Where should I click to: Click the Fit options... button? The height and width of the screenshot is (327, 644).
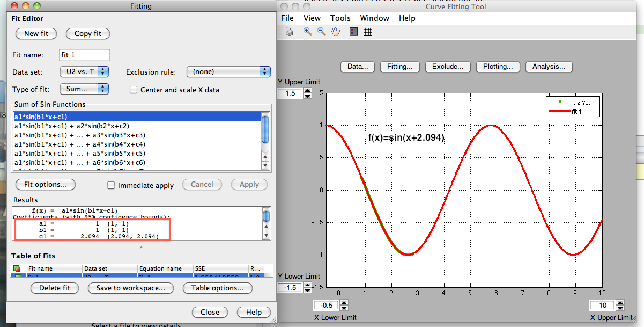(x=46, y=184)
